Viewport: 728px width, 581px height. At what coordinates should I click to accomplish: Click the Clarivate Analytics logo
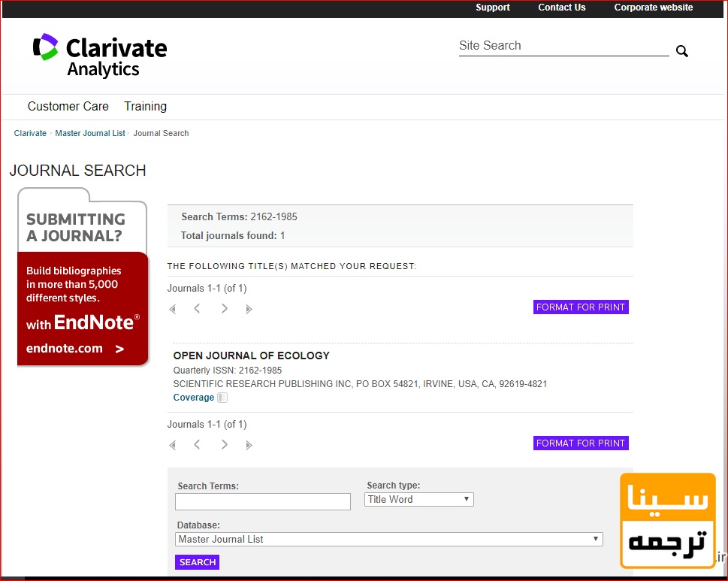100,56
